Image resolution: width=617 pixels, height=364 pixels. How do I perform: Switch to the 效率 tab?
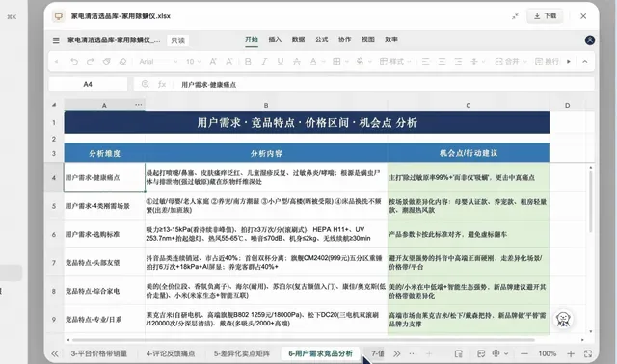tap(391, 39)
